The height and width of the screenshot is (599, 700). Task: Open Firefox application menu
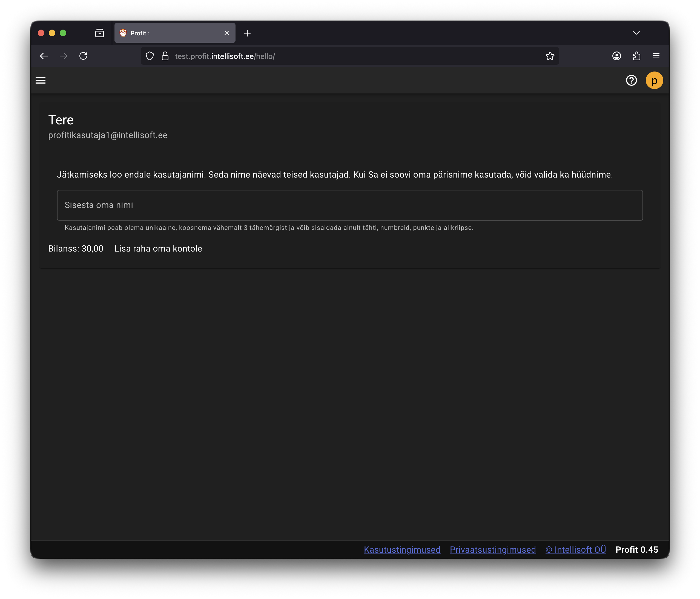[x=656, y=56]
